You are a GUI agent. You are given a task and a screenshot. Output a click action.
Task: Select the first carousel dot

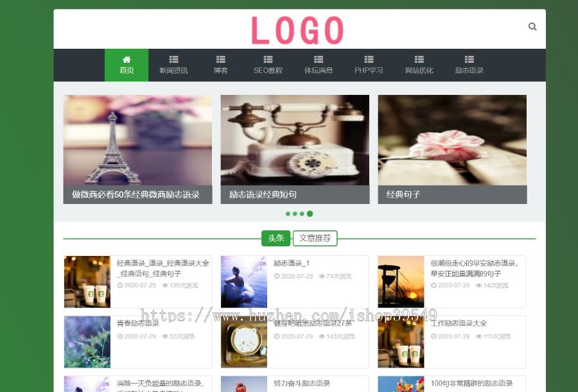(288, 214)
